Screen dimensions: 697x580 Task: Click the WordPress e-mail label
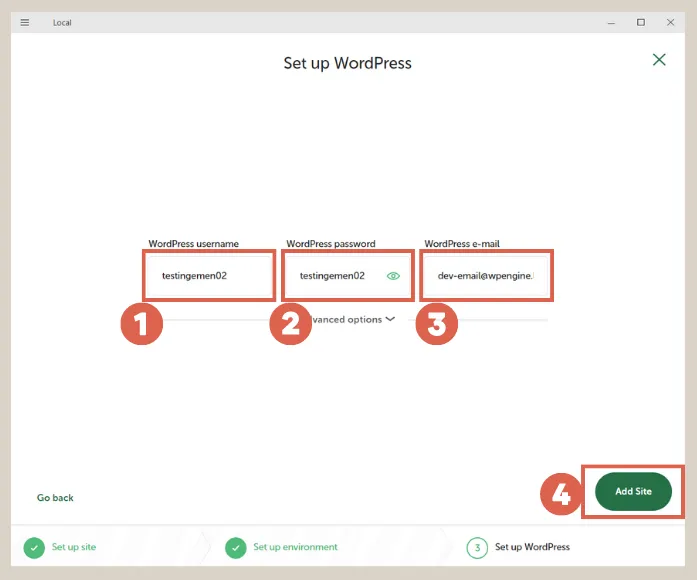[462, 244]
